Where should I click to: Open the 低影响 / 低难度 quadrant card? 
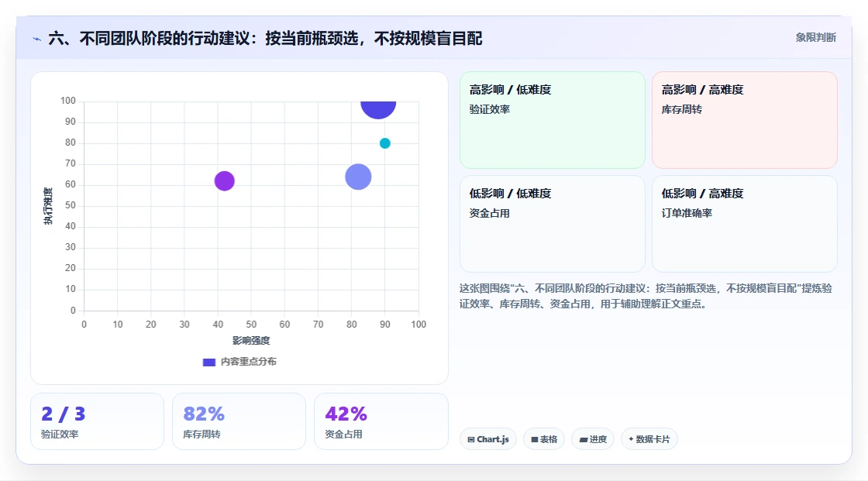(553, 224)
